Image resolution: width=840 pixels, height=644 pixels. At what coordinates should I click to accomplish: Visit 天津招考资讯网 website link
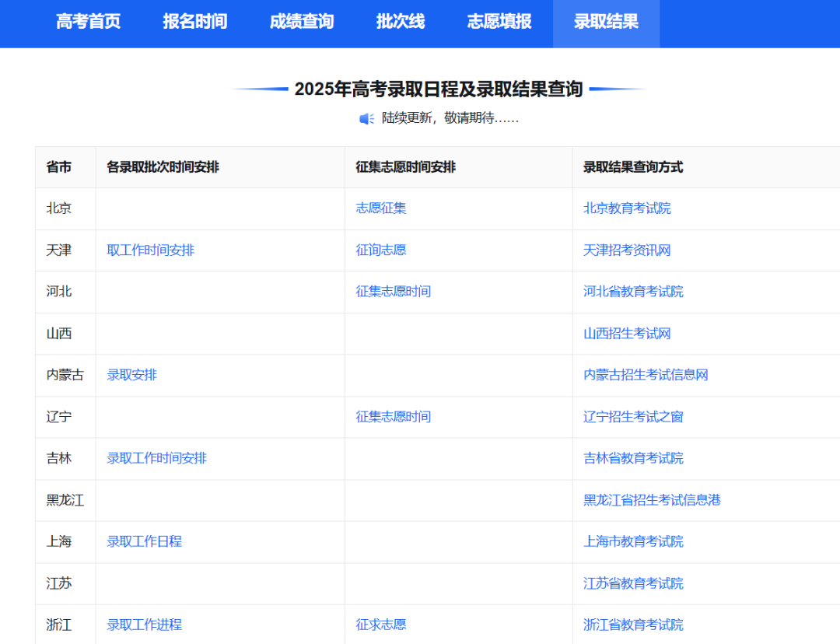[626, 250]
